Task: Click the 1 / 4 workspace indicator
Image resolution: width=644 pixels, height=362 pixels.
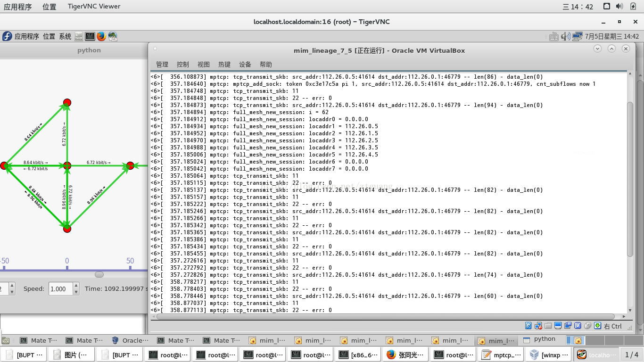Action: 632,354
